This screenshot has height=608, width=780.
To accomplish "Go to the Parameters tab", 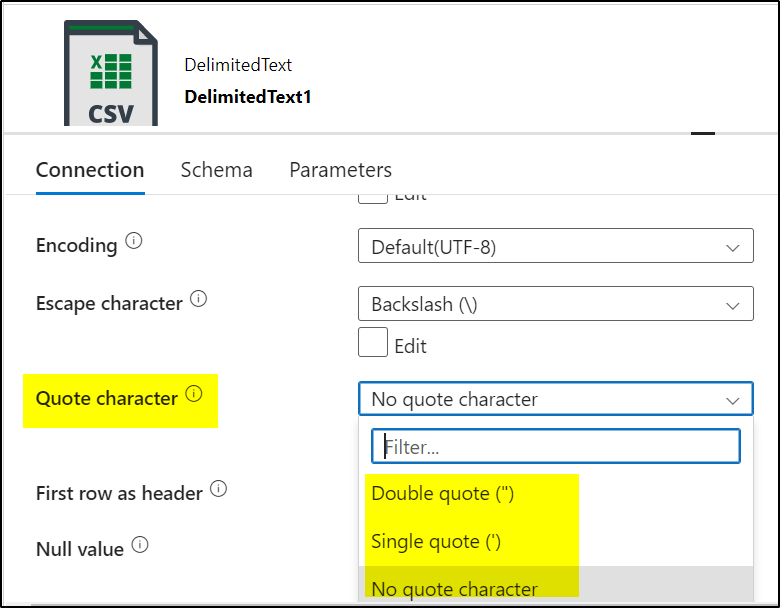I will [340, 170].
